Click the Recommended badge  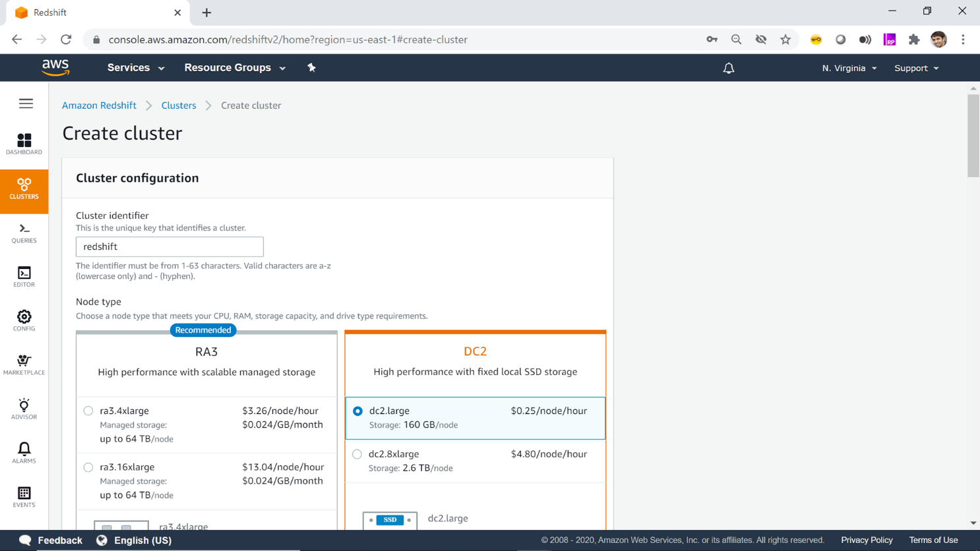pos(203,330)
